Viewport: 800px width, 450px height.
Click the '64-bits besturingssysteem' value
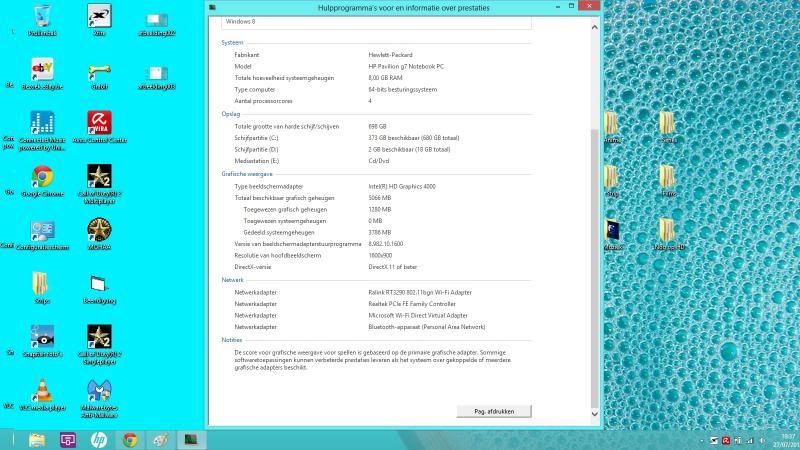pos(403,89)
